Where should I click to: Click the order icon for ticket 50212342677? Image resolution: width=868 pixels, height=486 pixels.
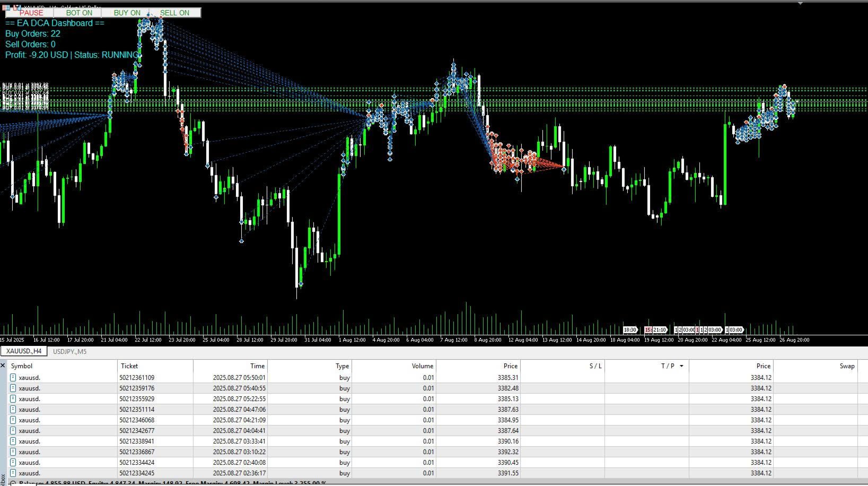click(13, 431)
